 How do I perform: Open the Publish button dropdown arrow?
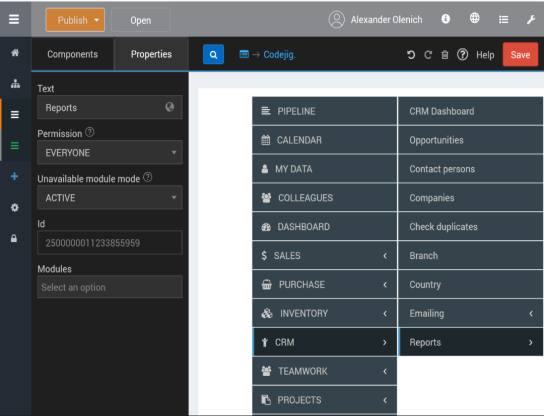click(97, 20)
